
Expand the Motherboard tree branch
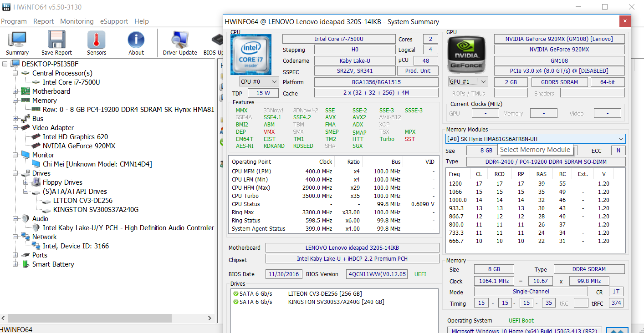point(15,91)
